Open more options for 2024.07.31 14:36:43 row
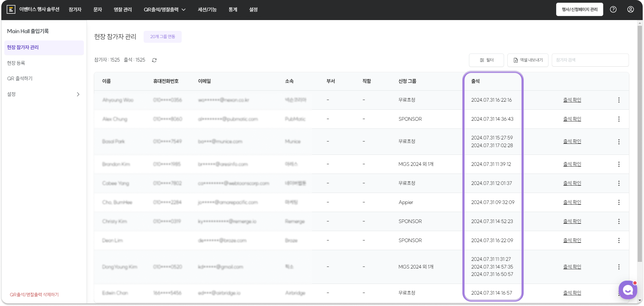This screenshot has height=306, width=644. (x=619, y=119)
